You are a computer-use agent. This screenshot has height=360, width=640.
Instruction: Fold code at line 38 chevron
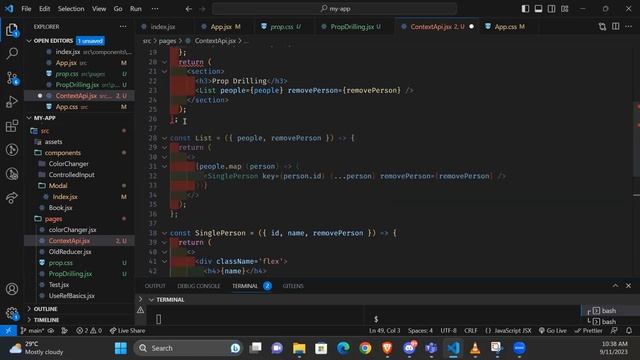coord(164,233)
